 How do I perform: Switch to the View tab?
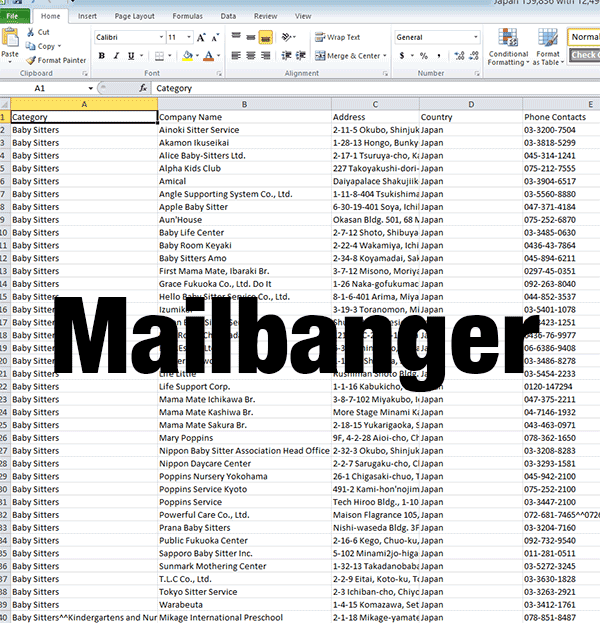(303, 16)
